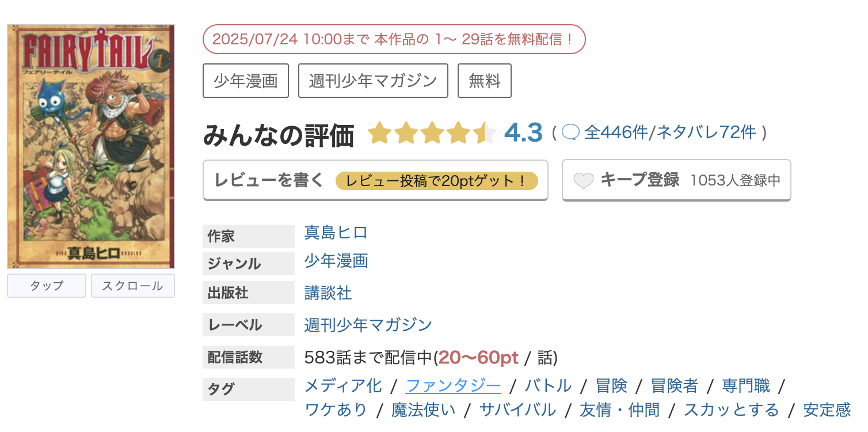
Task: Click the 週刊少年マガジン tag button at top
Action: click(373, 81)
